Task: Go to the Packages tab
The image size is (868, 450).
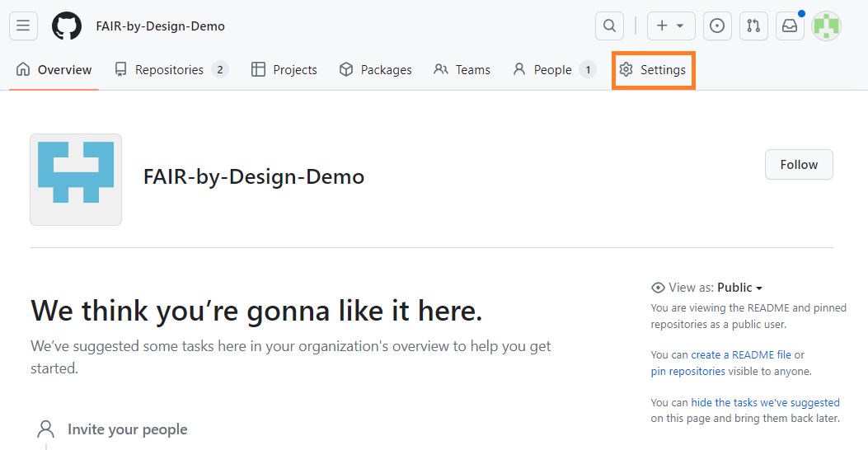Action: pyautogui.click(x=376, y=70)
